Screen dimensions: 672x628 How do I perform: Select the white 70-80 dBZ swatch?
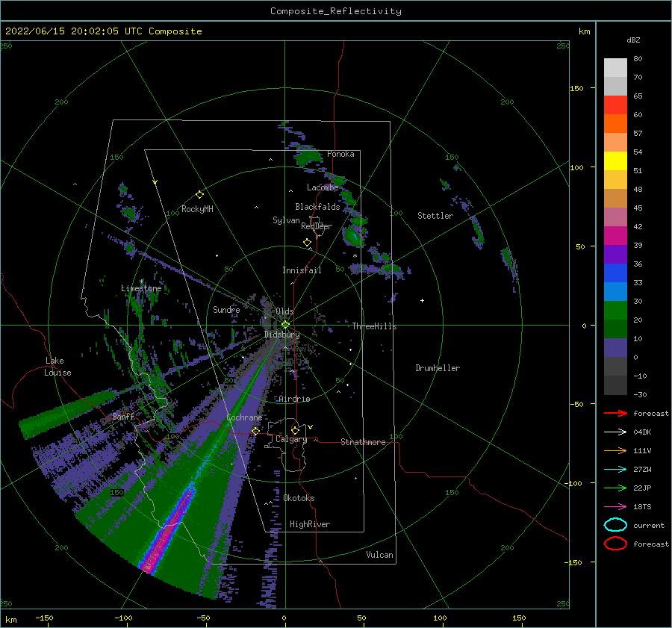615,67
